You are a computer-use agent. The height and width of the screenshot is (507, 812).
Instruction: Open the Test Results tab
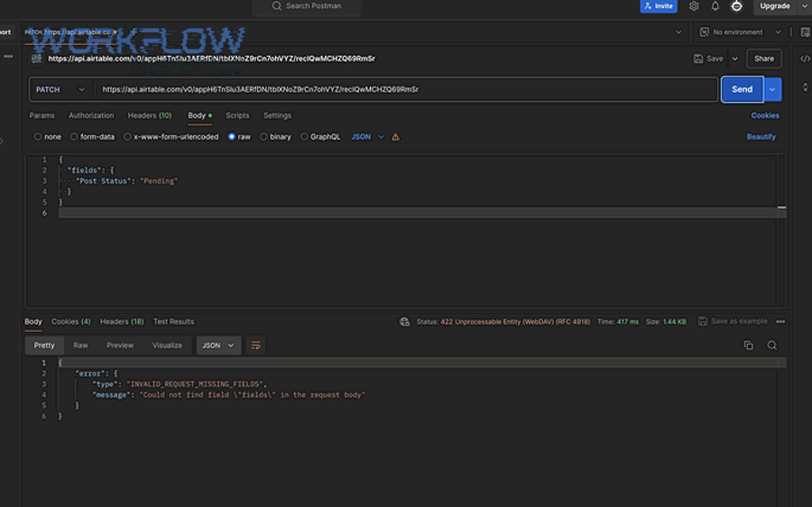173,321
